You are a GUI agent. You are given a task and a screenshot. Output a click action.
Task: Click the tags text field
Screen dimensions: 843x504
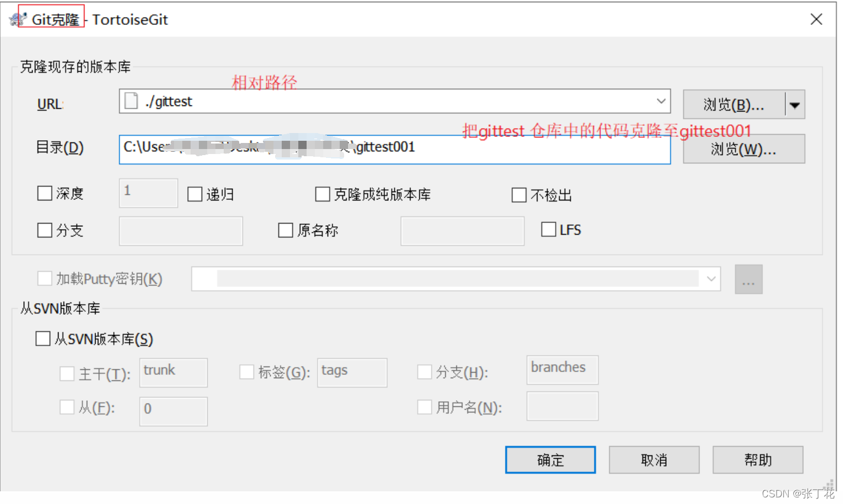(x=352, y=373)
